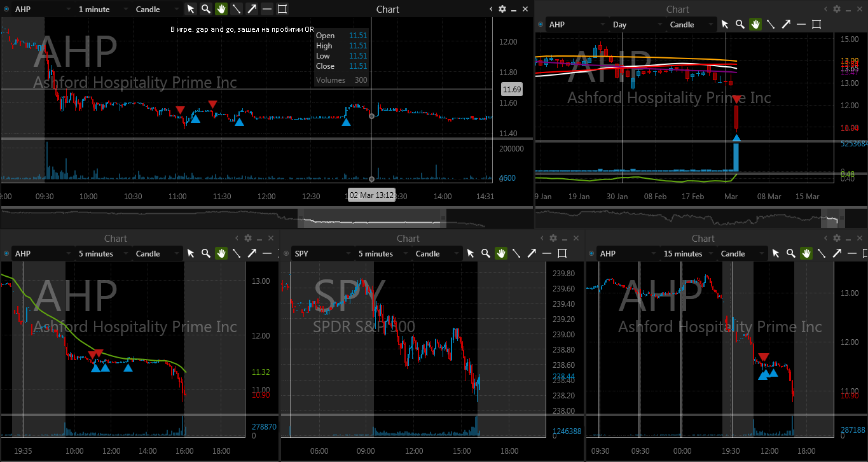Activate the zoom magnifier in the AHP 5 minutes chart
The height and width of the screenshot is (462, 868).
(206, 253)
